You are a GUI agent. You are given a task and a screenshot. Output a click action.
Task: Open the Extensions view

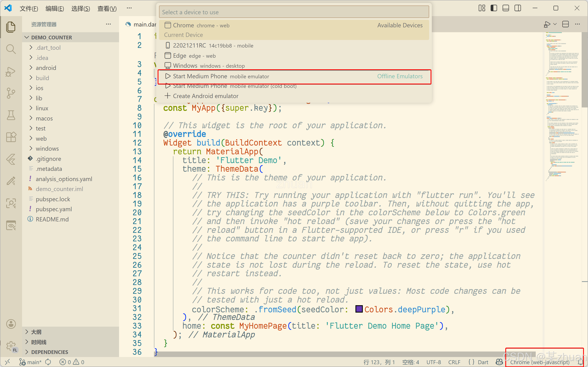(x=11, y=137)
